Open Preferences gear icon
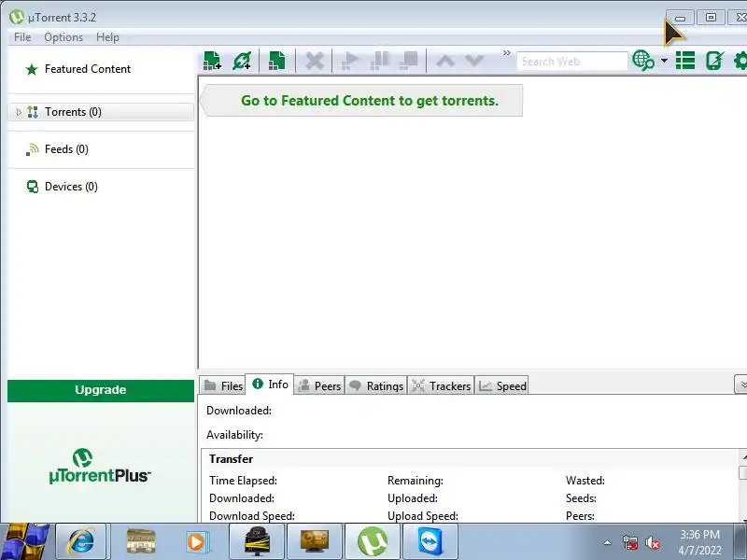This screenshot has height=560, width=747. 740,61
